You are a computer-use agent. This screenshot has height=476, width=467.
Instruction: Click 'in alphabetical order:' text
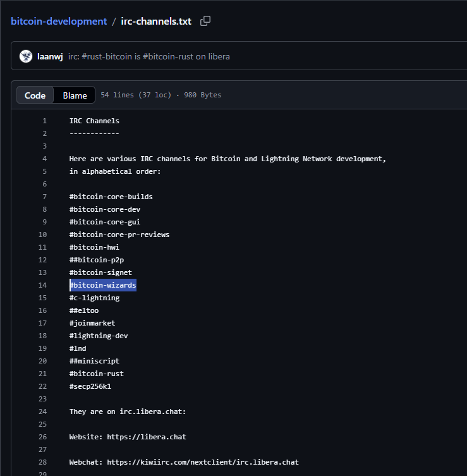(x=115, y=171)
